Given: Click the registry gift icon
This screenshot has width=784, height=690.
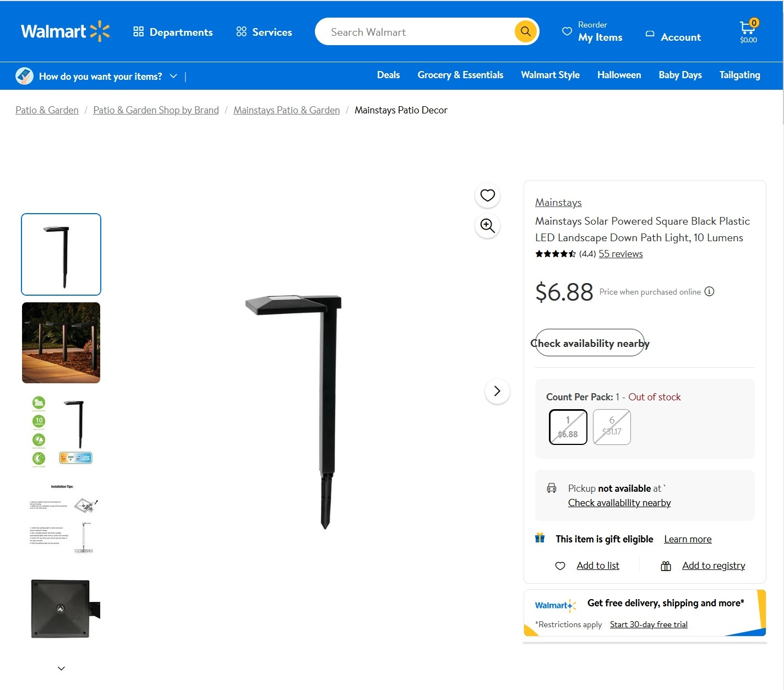Looking at the screenshot, I should [666, 566].
